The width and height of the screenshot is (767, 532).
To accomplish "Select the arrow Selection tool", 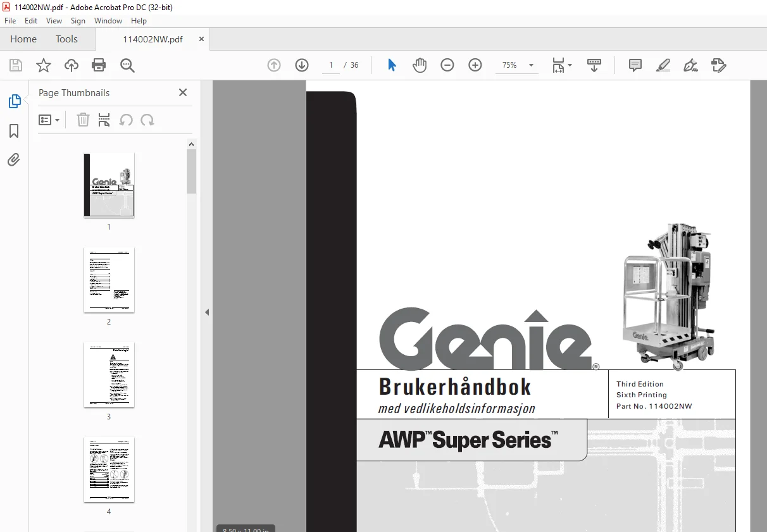I will point(392,65).
